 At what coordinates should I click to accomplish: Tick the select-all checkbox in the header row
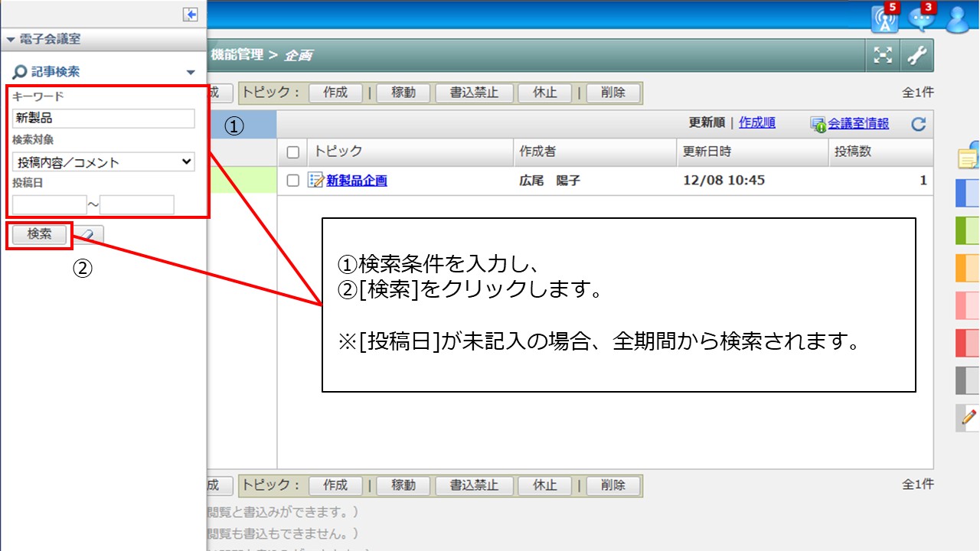292,152
